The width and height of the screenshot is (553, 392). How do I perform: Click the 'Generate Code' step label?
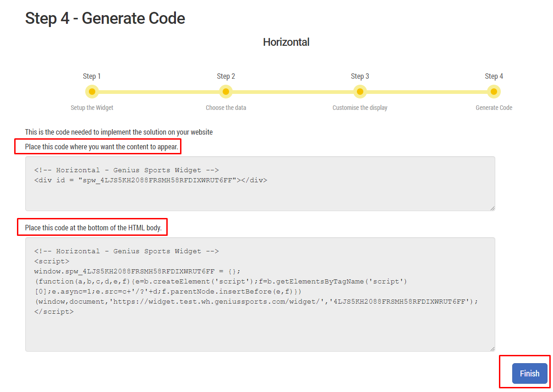coord(494,108)
